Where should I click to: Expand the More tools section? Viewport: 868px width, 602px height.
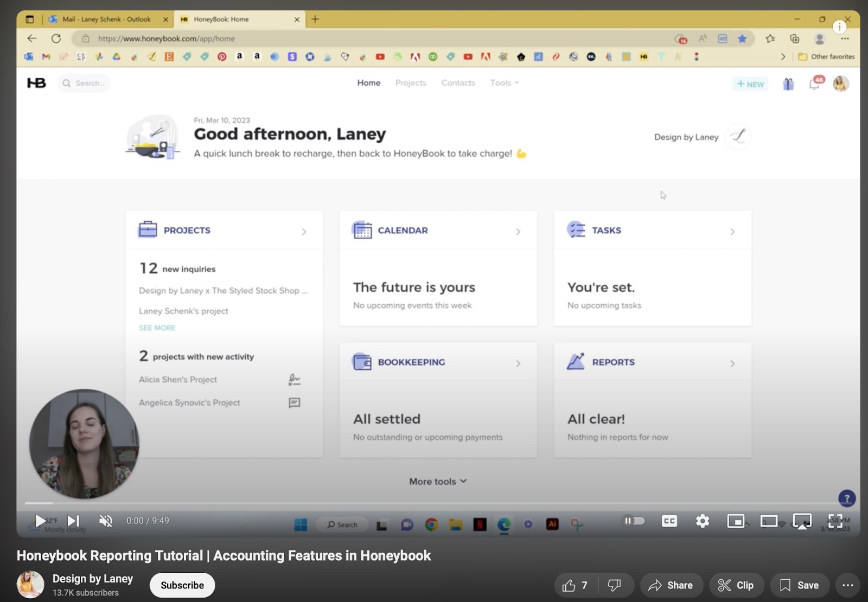point(438,482)
